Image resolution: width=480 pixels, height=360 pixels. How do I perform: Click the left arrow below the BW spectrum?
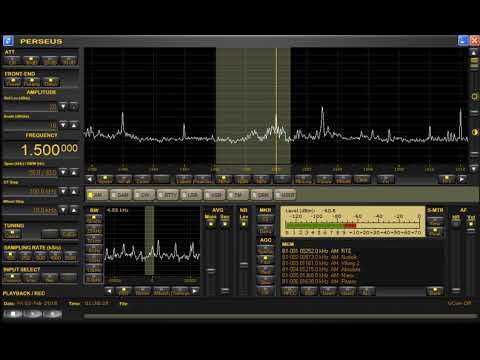coord(109,291)
